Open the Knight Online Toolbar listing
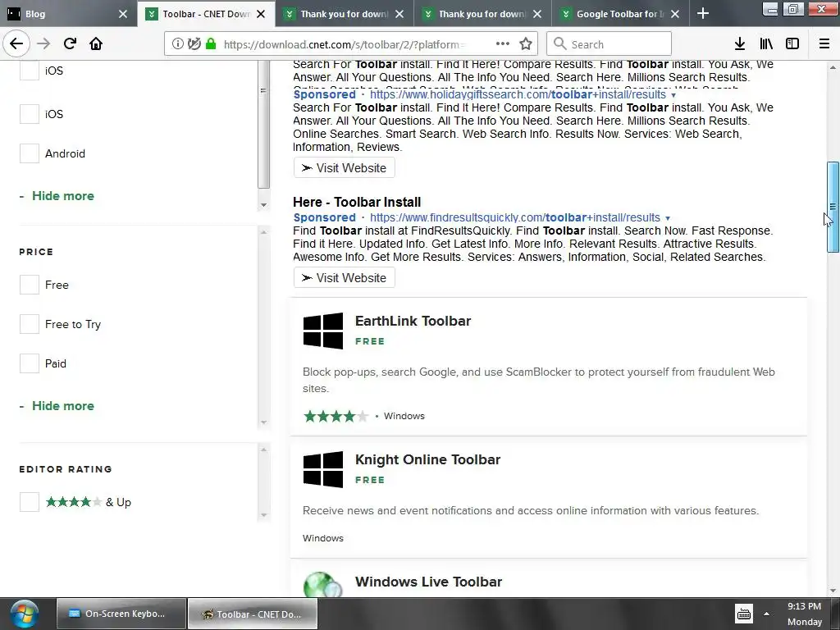 coord(427,459)
